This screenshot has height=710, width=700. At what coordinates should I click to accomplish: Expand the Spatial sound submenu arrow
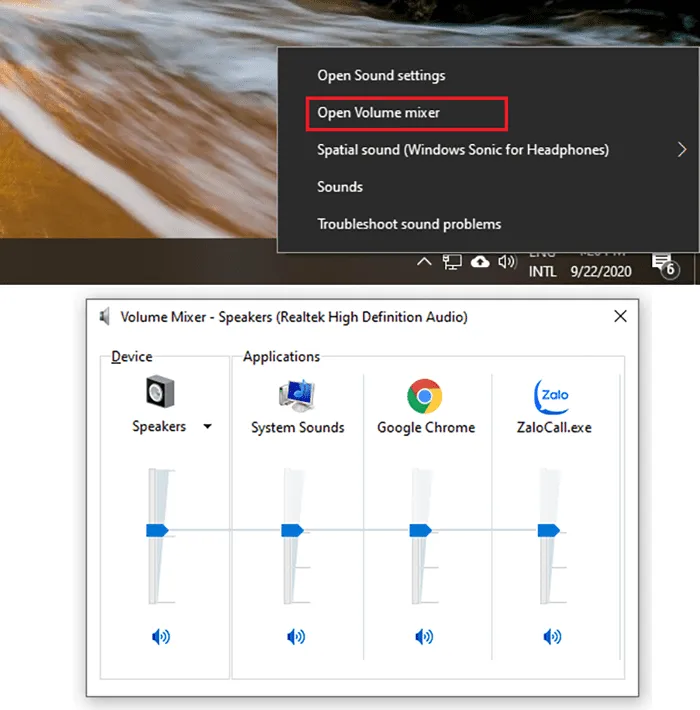tap(682, 150)
